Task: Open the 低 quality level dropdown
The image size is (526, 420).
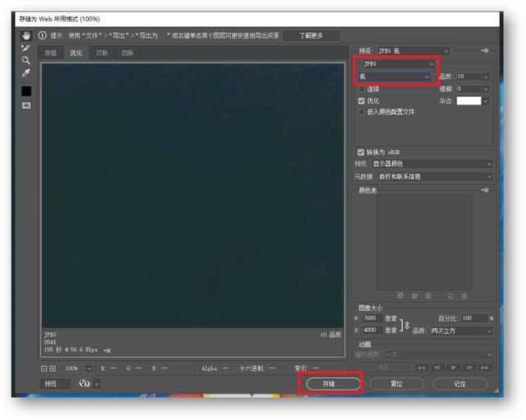Action: coord(394,76)
